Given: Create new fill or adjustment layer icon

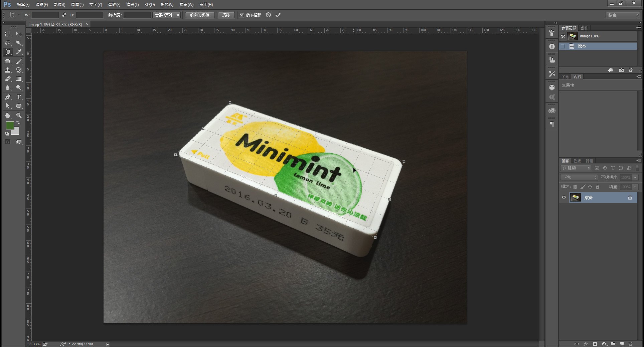Looking at the screenshot, I should [604, 344].
